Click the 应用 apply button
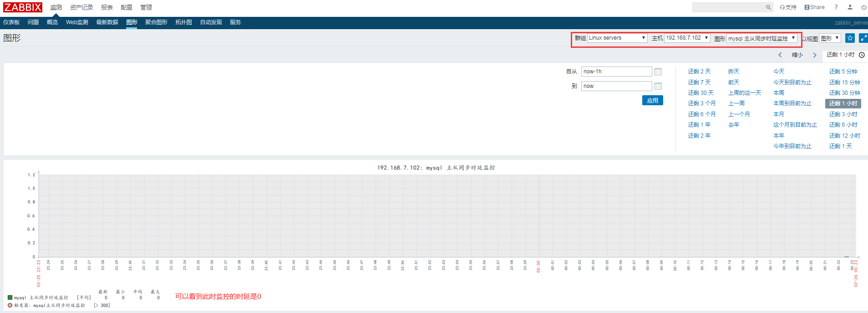Screen dimensions: 868x313 pos(653,100)
